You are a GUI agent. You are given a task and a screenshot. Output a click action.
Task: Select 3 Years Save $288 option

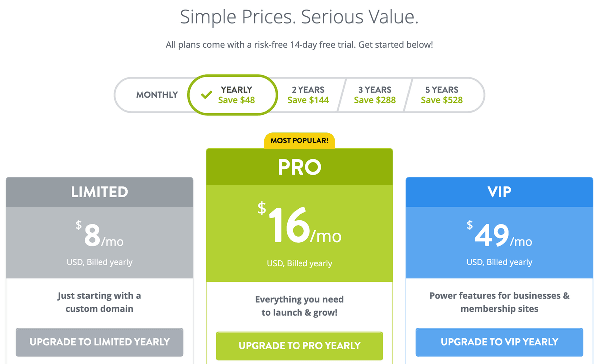click(x=375, y=95)
